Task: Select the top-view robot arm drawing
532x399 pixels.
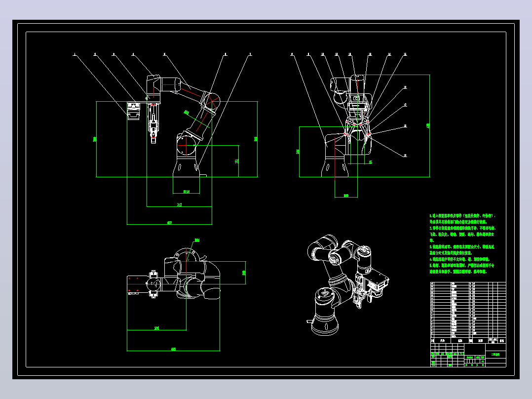Action: (x=174, y=275)
